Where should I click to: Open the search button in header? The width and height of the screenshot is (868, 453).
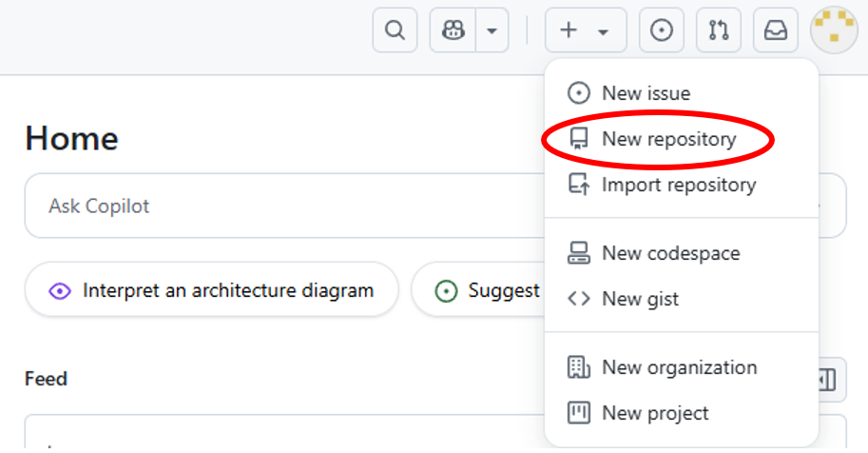(395, 30)
